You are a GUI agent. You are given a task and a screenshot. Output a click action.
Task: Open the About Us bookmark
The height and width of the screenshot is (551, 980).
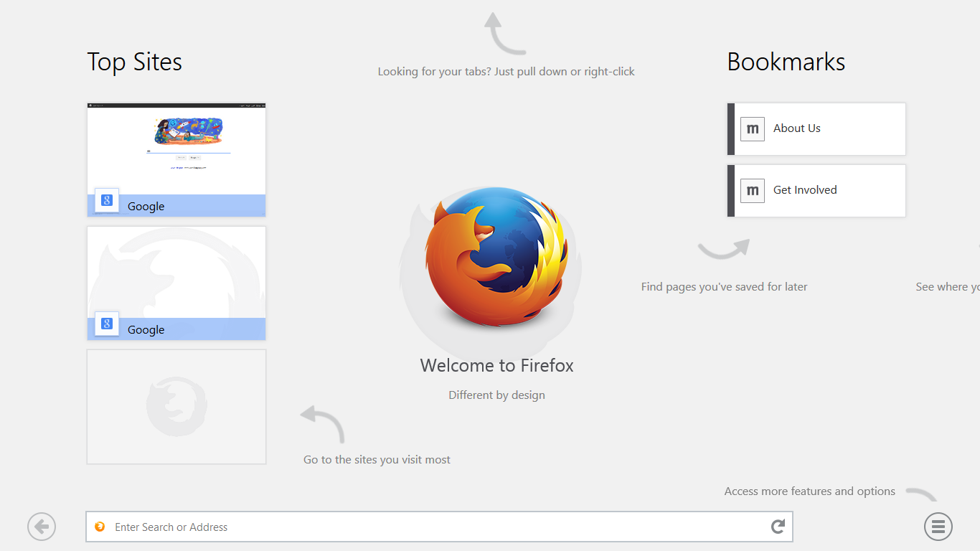coord(816,128)
